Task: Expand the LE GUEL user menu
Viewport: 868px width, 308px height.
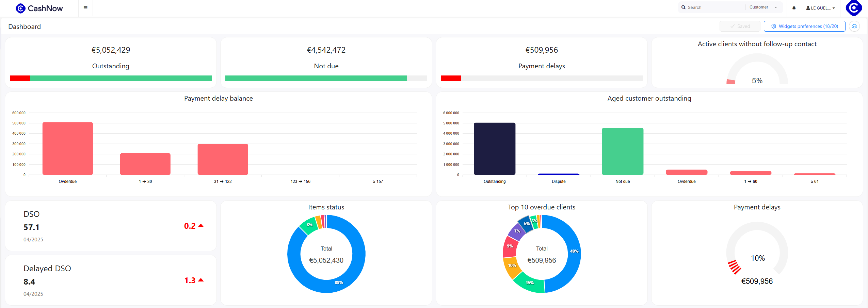Action: [x=820, y=8]
